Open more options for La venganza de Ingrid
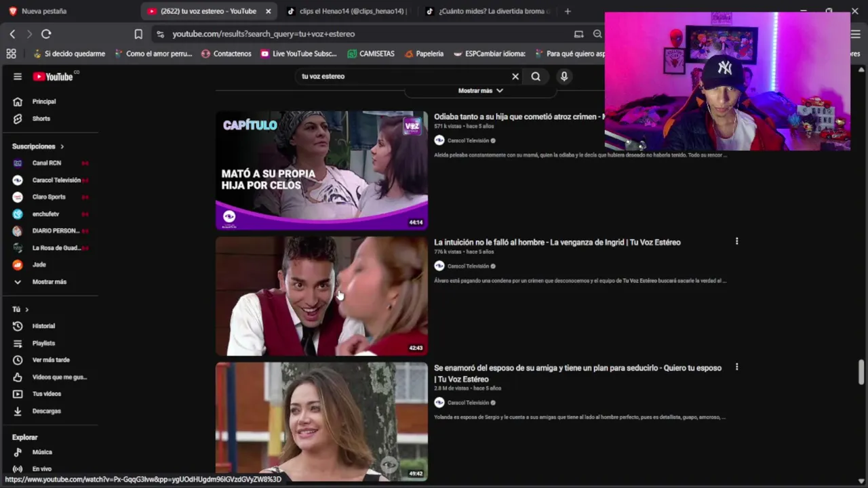This screenshot has width=868, height=488. point(736,241)
